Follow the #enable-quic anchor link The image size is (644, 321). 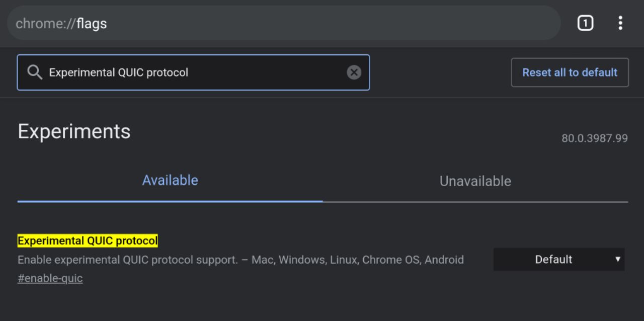[x=50, y=278]
